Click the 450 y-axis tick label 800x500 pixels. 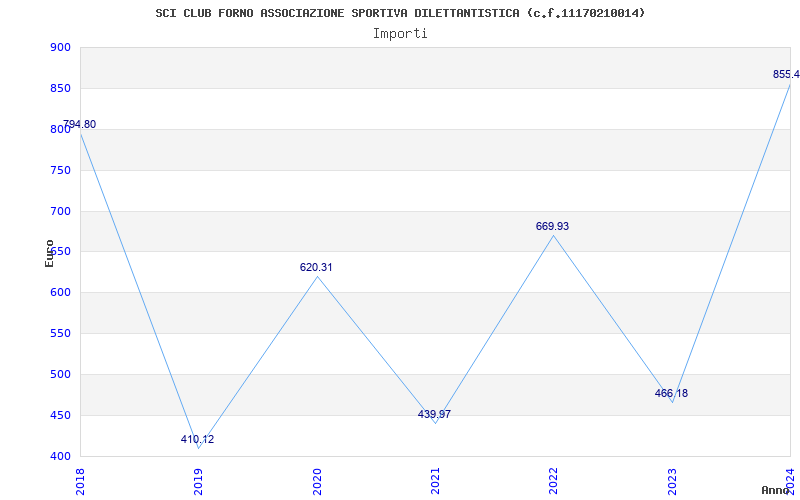tap(60, 415)
